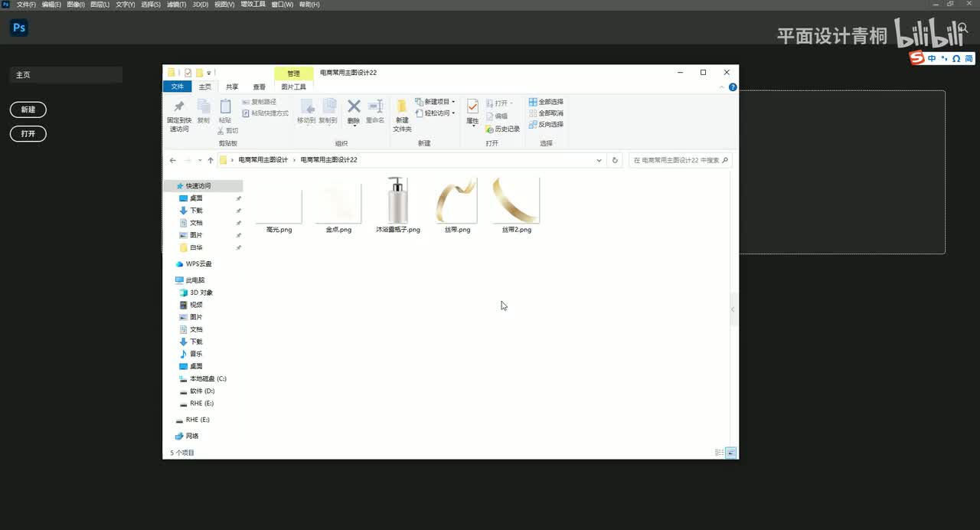Click the Up one level arrow

(x=211, y=160)
